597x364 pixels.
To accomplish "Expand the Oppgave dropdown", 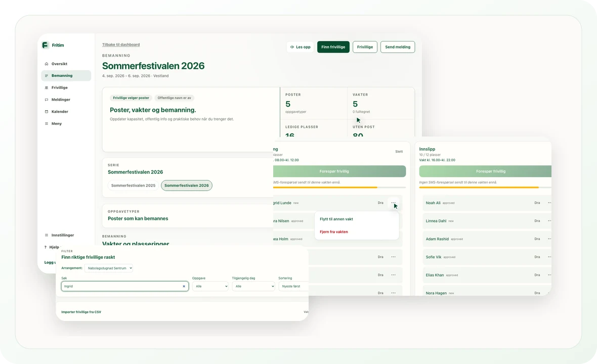I will pos(210,287).
